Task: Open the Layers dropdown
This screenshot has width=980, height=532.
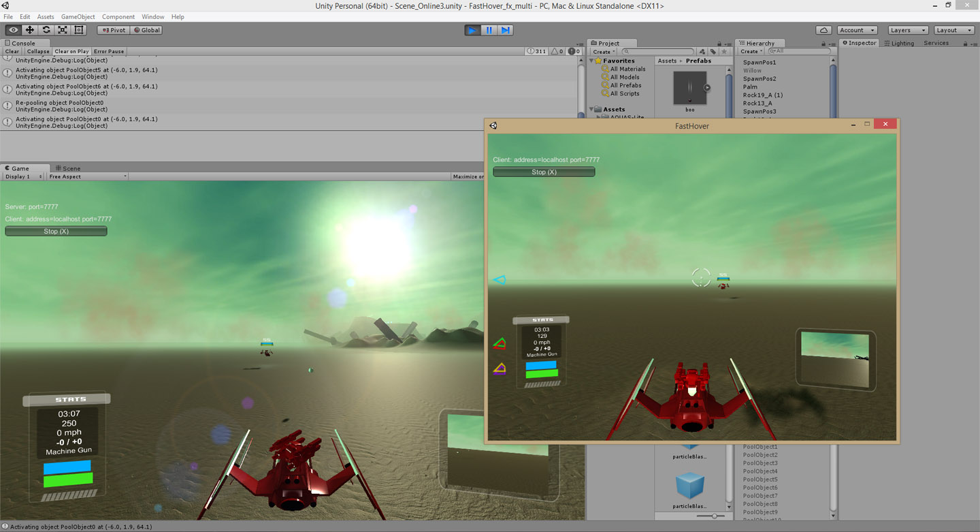Action: pos(908,30)
